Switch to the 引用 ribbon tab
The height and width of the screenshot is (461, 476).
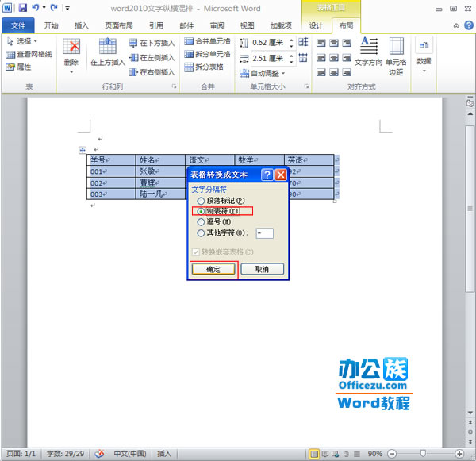156,25
